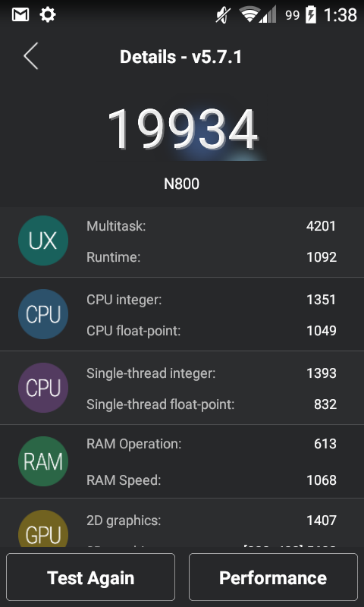The image size is (364, 607).
Task: Tap the blue CPU category icon
Action: point(43,314)
